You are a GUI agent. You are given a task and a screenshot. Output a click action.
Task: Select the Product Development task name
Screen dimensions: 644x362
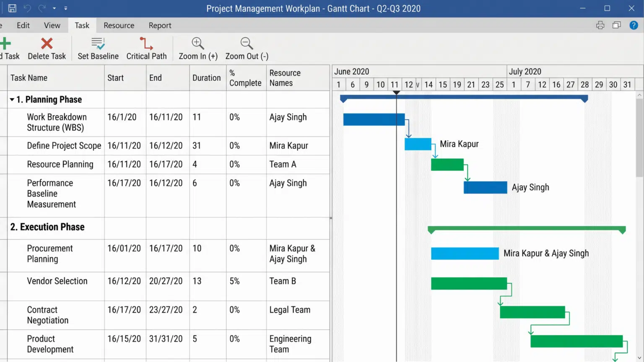50,344
